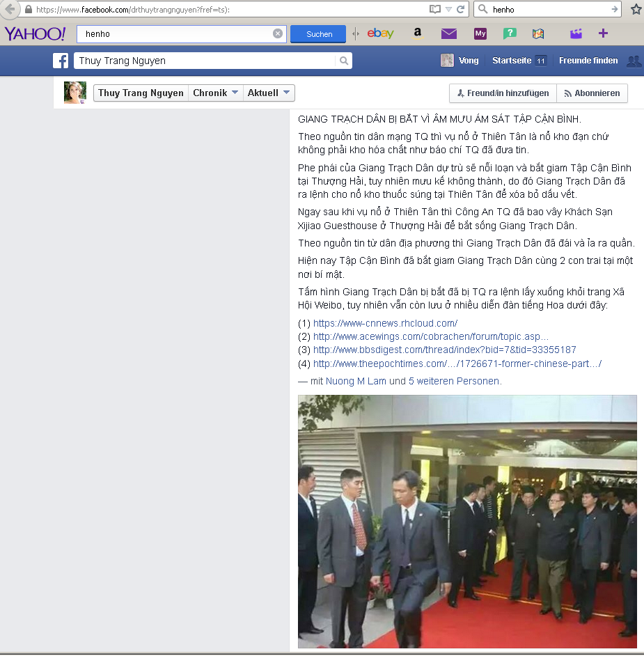Viewport: 644px width, 656px height.
Task: Open the post photo of men on red carpet
Action: [x=466, y=522]
